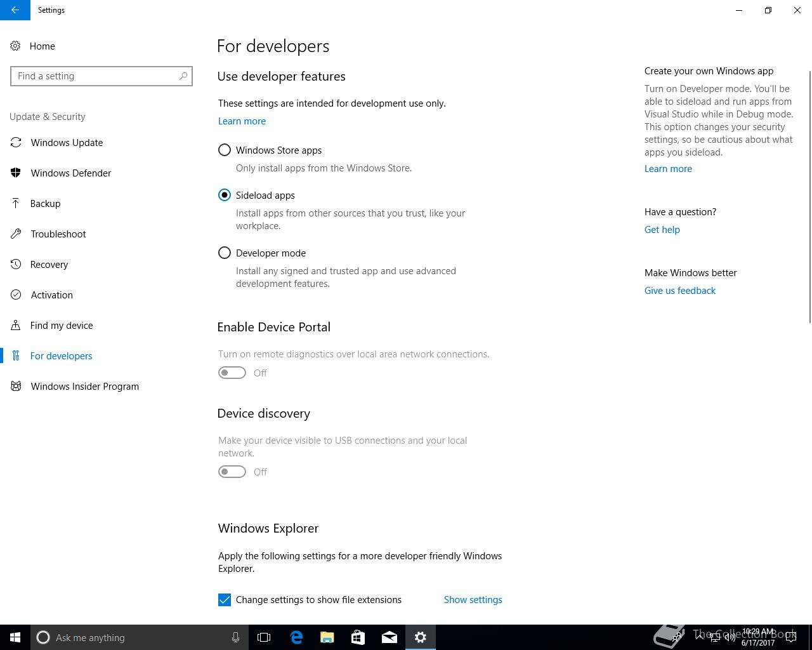Click the Get help link

pos(662,230)
